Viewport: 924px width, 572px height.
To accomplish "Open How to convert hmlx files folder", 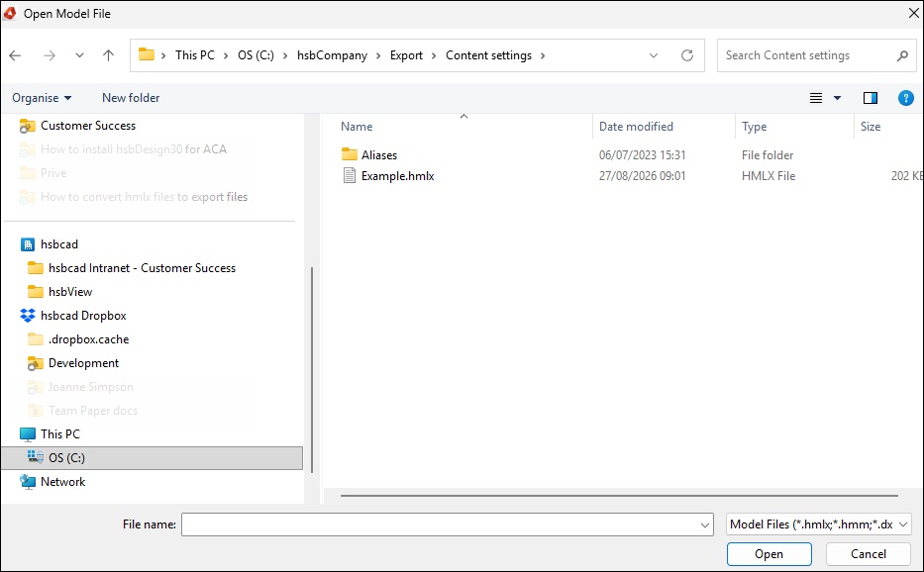I will click(144, 197).
